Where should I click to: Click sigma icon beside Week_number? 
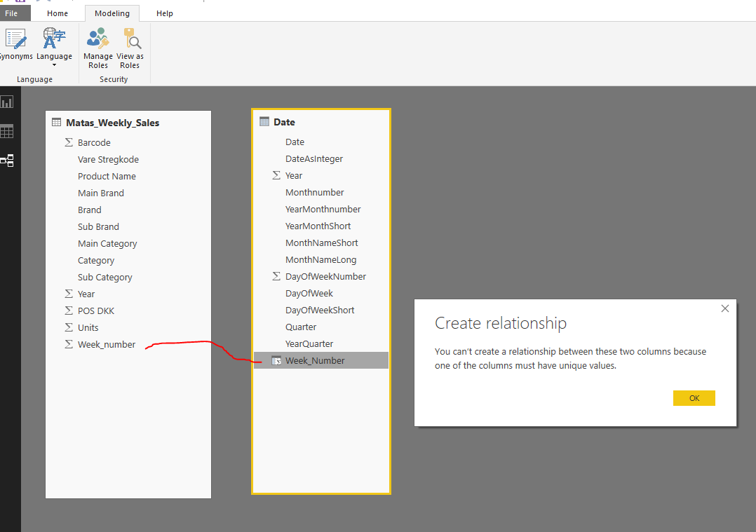[69, 344]
